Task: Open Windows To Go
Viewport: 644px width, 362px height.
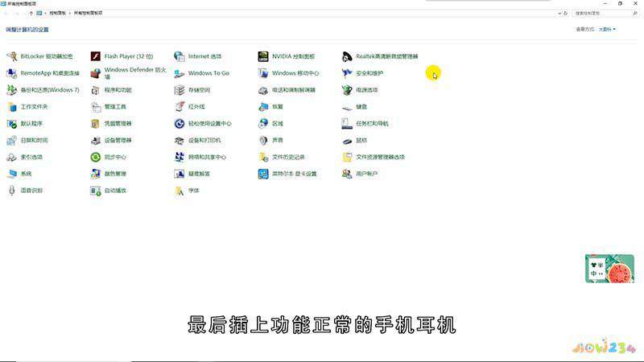Action: click(202, 73)
